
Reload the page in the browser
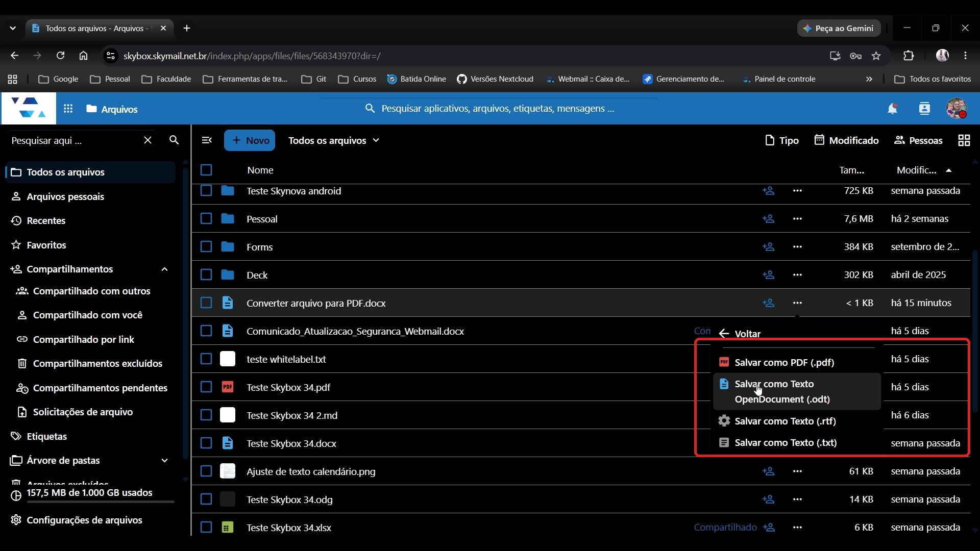[60, 56]
